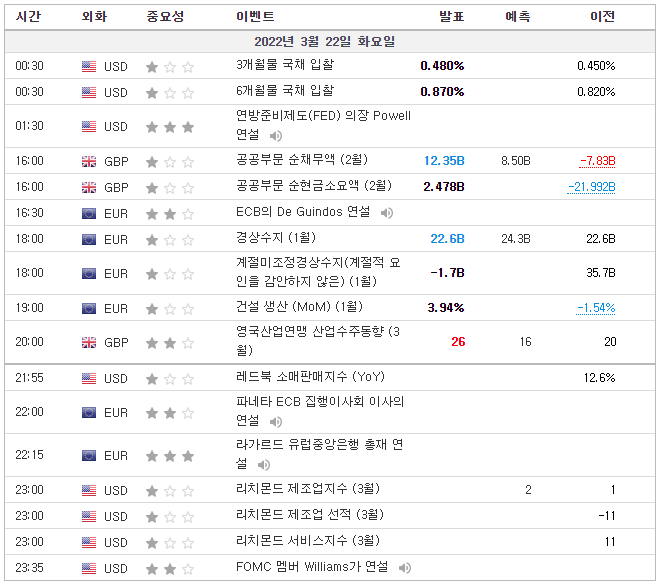The image size is (659, 584).
Task: Click the 이전 column header
Action: [x=603, y=17]
